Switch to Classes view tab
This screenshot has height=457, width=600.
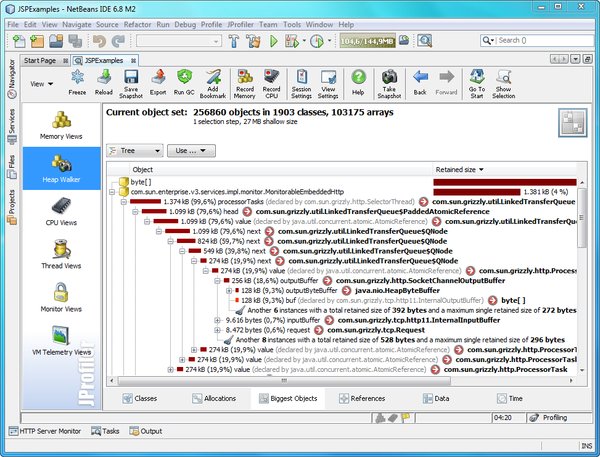(x=140, y=398)
